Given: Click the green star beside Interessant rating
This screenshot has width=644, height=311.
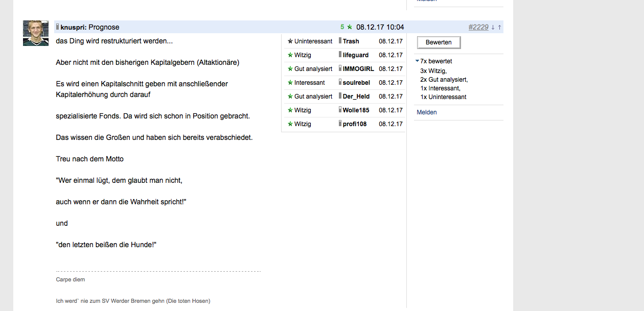Looking at the screenshot, I should coord(290,82).
